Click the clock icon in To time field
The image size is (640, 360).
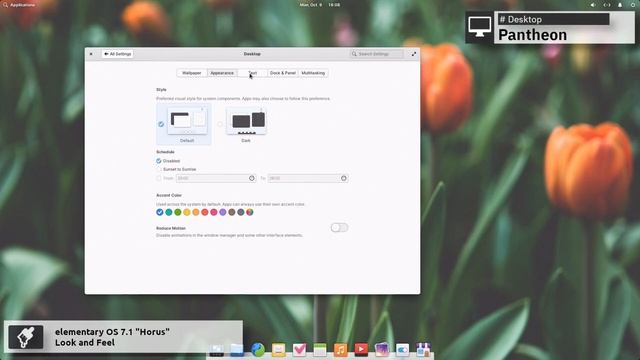(344, 178)
